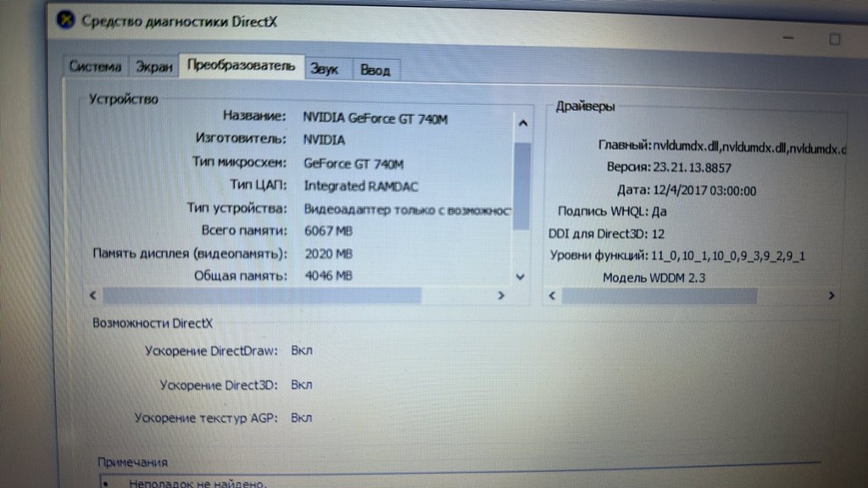The image size is (868, 488).
Task: Click the Память дисплея (видеопамять): label
Action: [190, 253]
